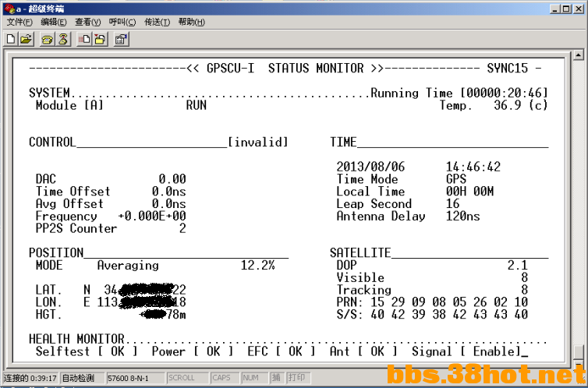Click the LON. label
The height and width of the screenshot is (388, 588).
49,302
